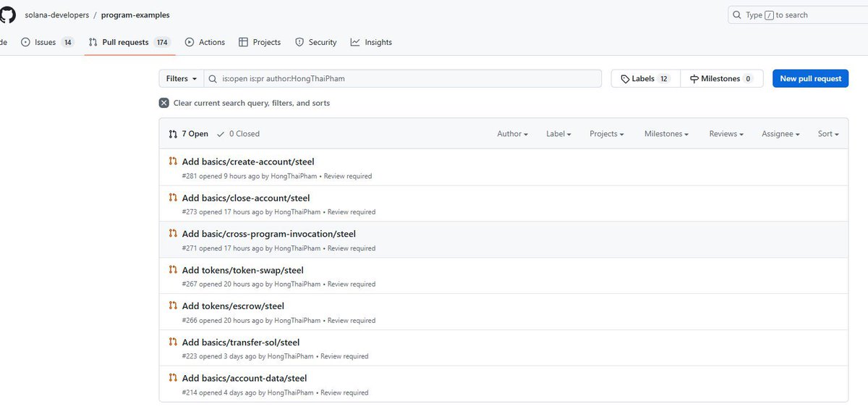
Task: Open PR icon beside Add basics/transfer-sol/steel
Action: pos(173,342)
